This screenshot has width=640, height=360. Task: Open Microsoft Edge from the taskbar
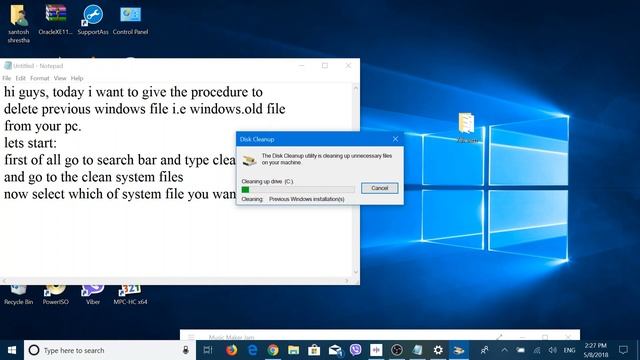253,350
